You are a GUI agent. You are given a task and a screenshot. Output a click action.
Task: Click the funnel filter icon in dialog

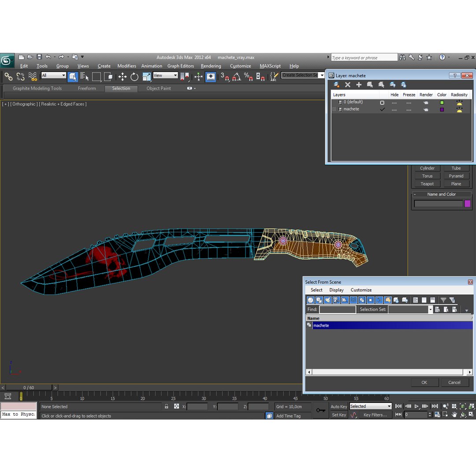tap(443, 300)
